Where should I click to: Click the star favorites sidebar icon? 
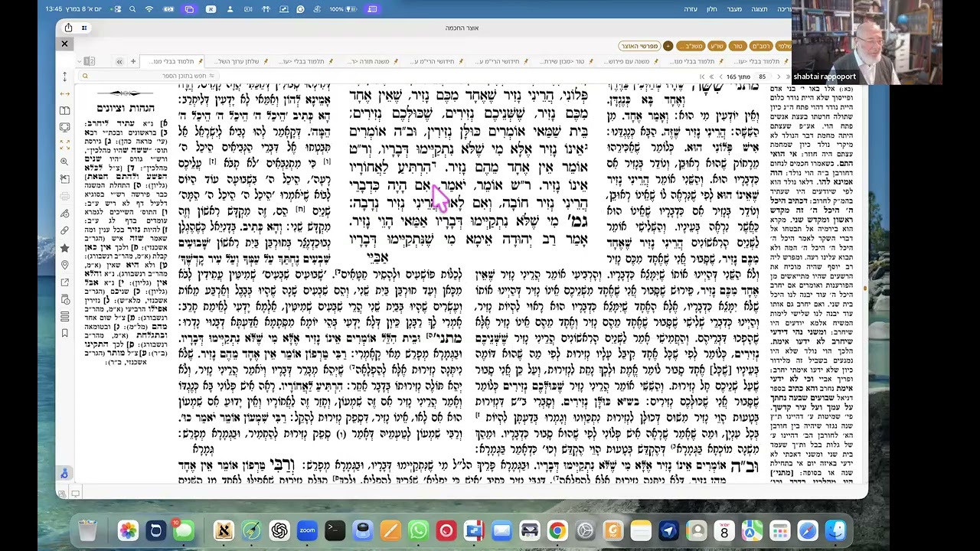[x=64, y=248]
